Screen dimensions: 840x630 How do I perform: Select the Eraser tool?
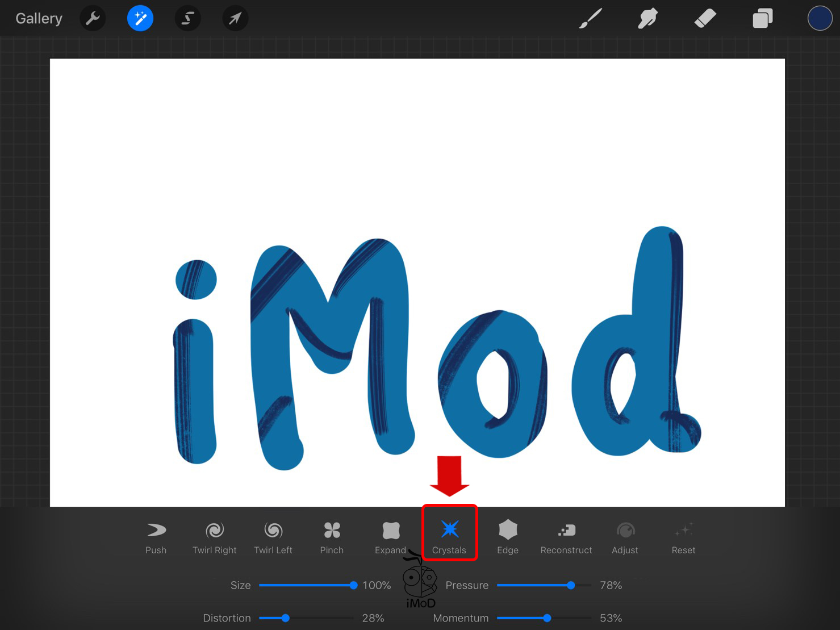coord(705,18)
